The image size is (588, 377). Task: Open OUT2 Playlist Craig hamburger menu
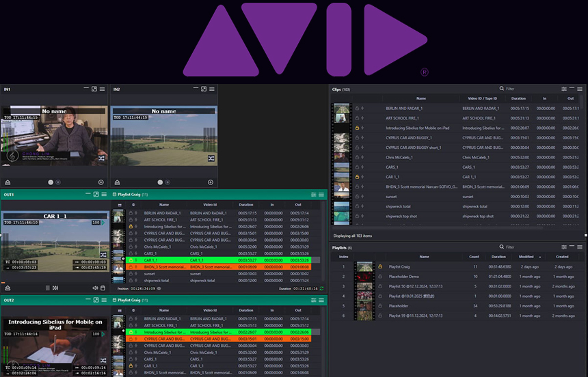(x=321, y=301)
